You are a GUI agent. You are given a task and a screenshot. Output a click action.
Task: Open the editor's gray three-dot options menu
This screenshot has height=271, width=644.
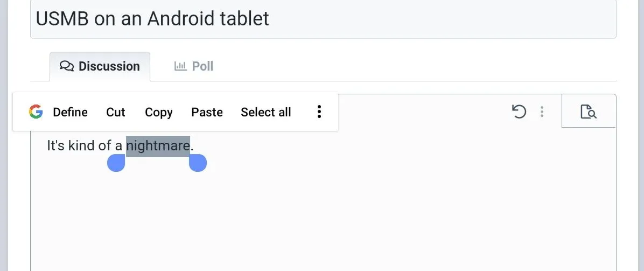(x=542, y=112)
